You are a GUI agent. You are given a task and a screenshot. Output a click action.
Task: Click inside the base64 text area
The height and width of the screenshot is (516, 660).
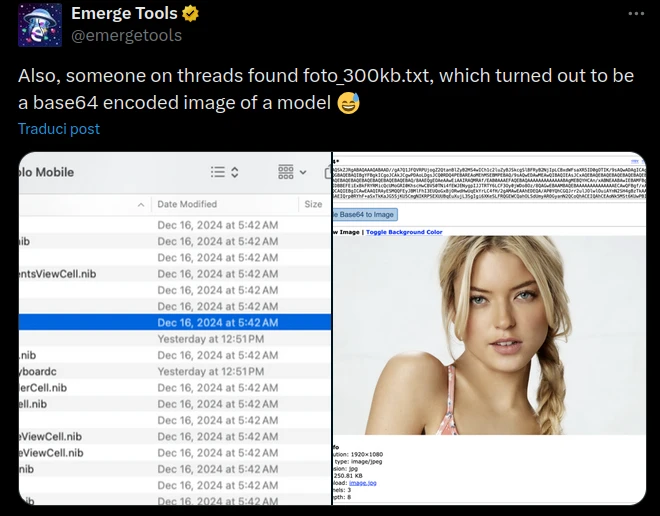tap(489, 183)
